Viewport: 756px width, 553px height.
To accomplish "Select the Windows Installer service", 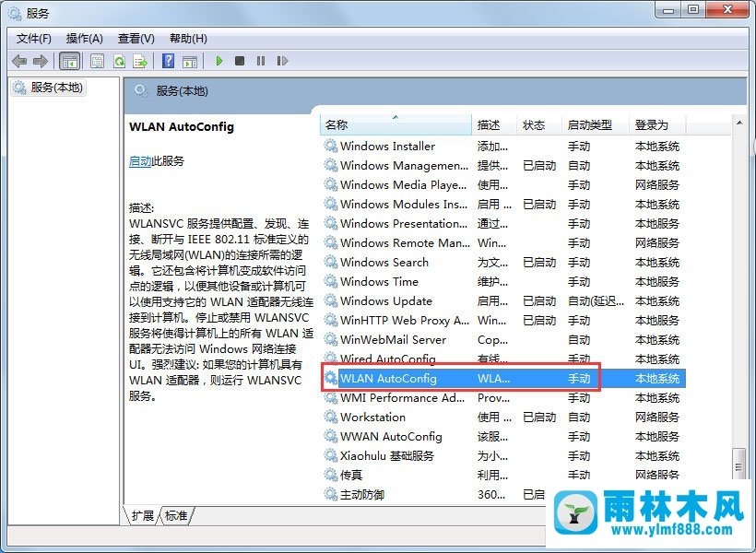I will [502, 147].
